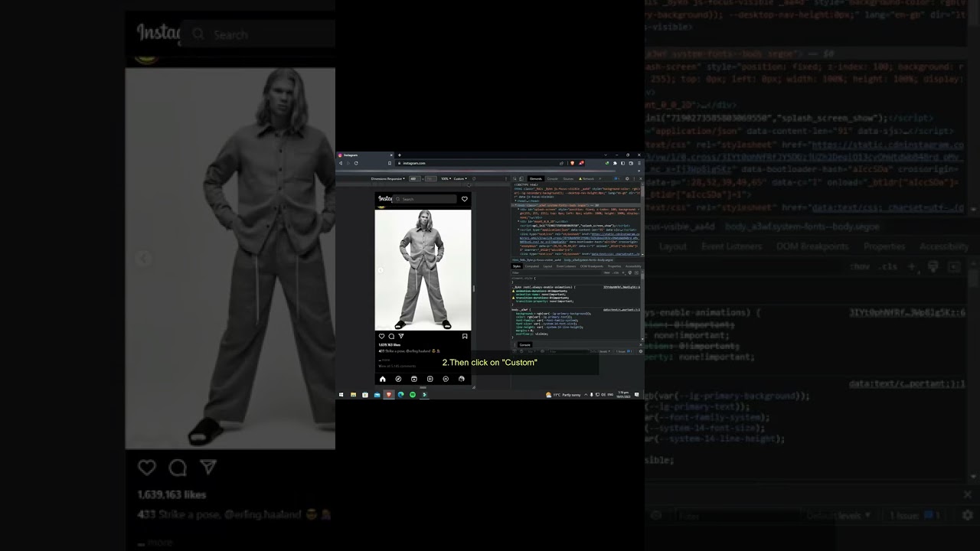Open the Windows Start button
This screenshot has width=980, height=551.
pyautogui.click(x=341, y=394)
